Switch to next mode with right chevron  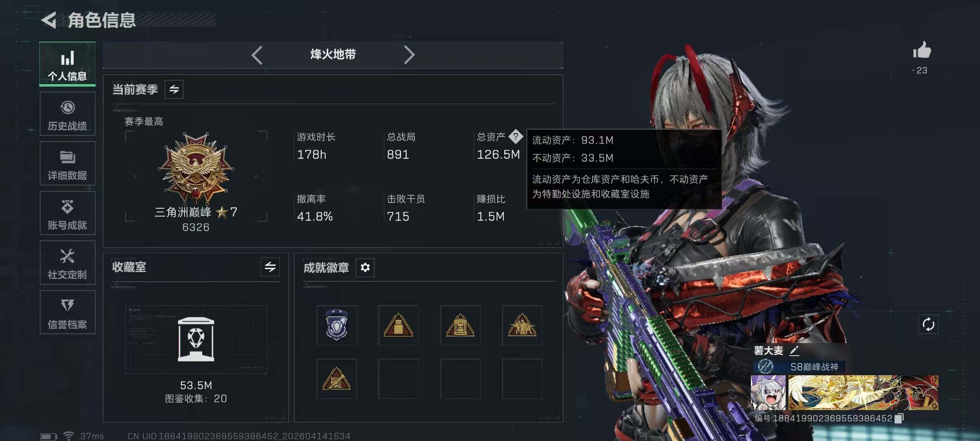409,55
